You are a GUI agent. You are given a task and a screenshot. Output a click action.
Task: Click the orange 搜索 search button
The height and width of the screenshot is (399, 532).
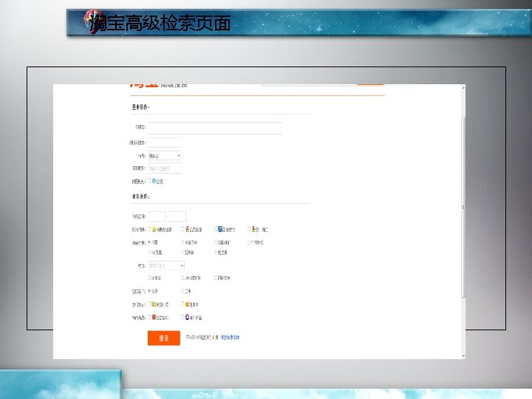164,338
